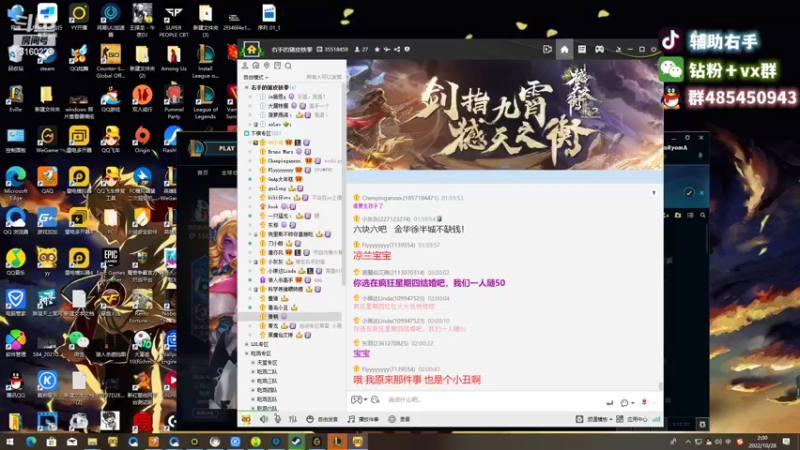The image size is (800, 450).
Task: Click the airplane icon in channel header
Action: (387, 49)
